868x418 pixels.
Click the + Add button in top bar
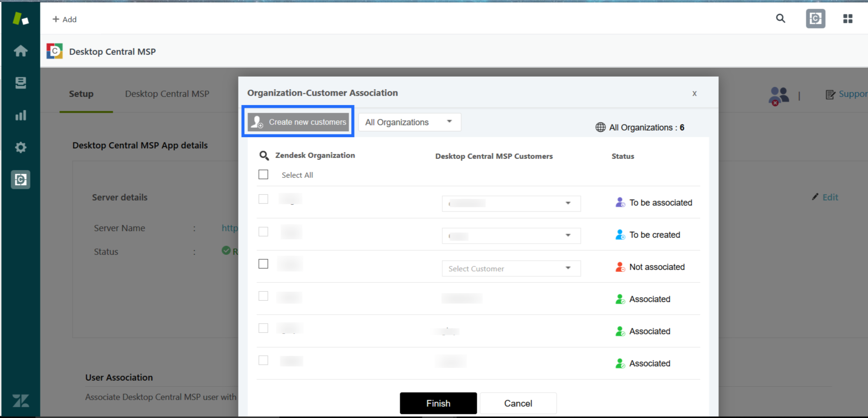click(x=64, y=19)
